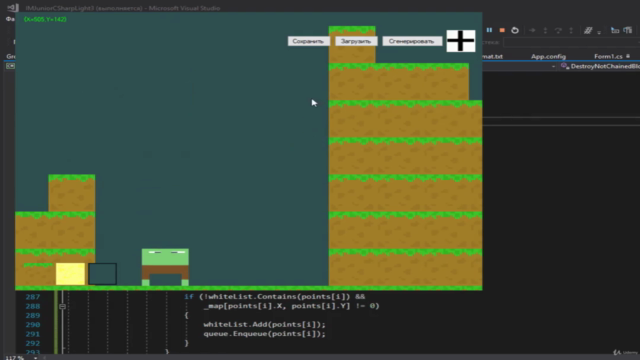The image size is (640, 360).
Task: Click the topmost single grass block in the game
Action: pos(352,44)
